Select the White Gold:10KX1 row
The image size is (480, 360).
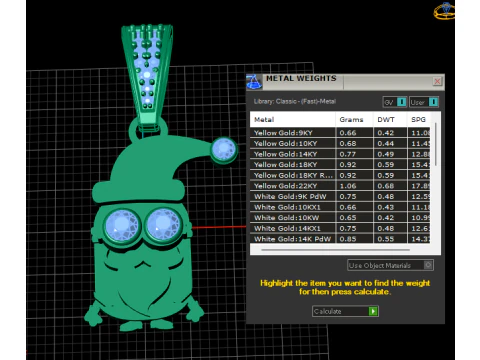(340, 207)
